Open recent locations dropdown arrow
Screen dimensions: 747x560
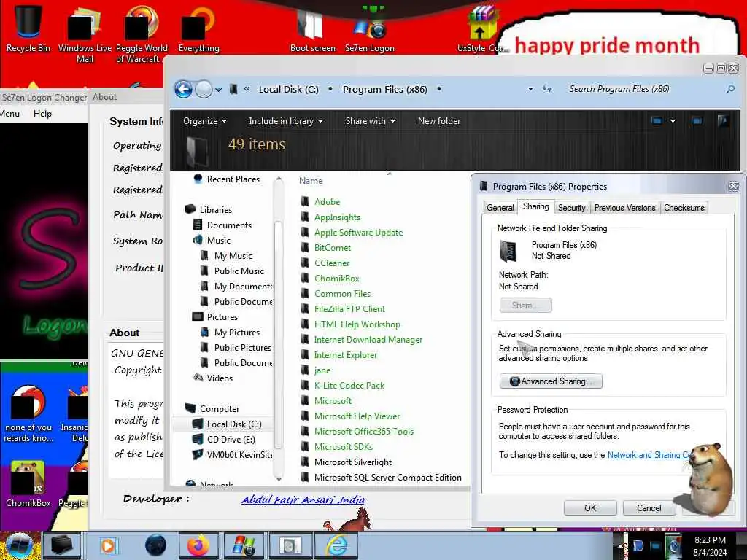pos(219,89)
